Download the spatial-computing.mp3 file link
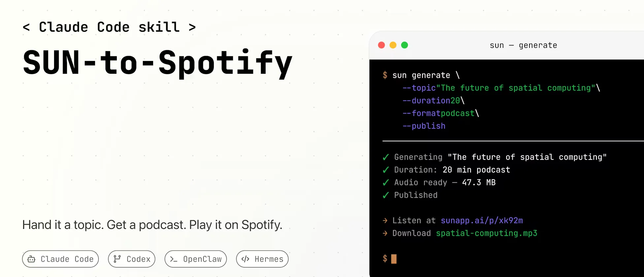The width and height of the screenshot is (644, 277). pos(487,233)
